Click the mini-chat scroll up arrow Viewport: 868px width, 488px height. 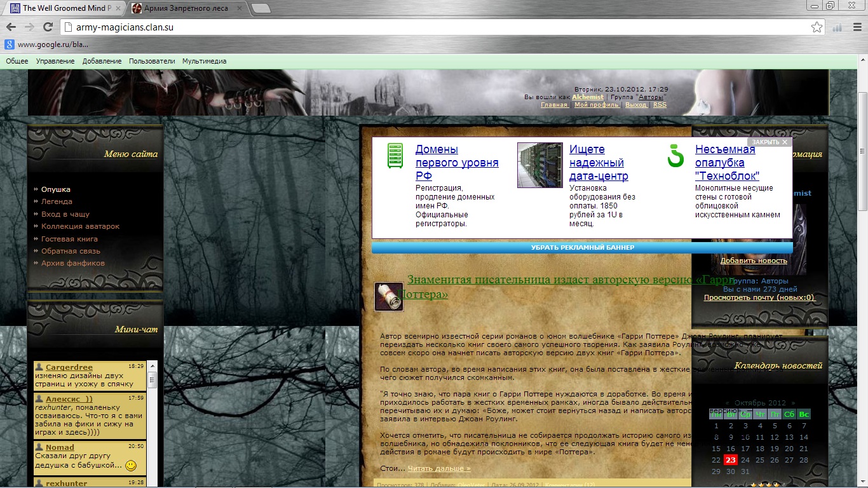(x=153, y=365)
